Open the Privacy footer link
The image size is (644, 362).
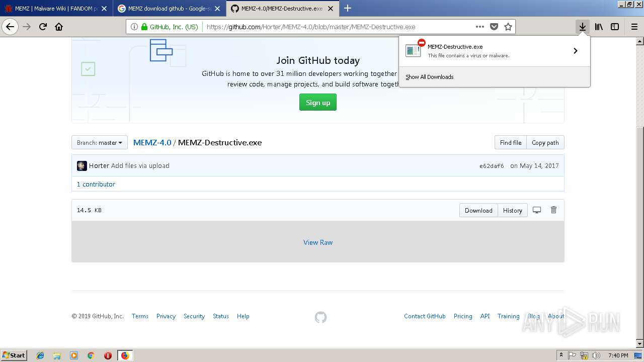coord(166,316)
